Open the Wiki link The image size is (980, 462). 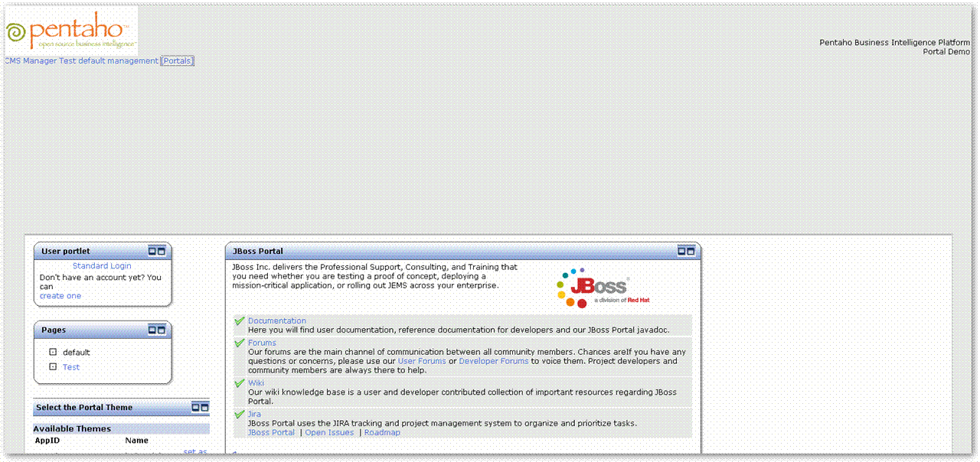256,383
